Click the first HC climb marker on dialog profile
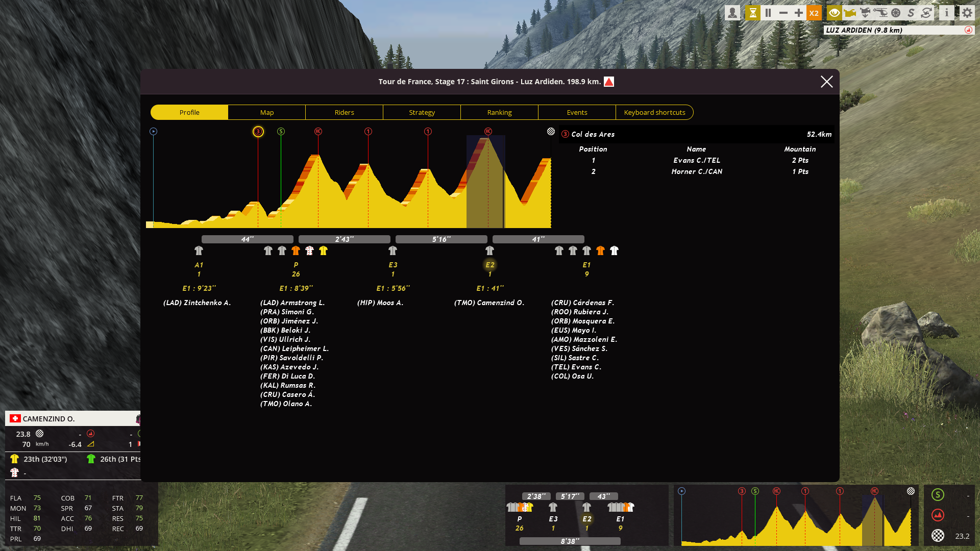The width and height of the screenshot is (980, 551). click(318, 132)
